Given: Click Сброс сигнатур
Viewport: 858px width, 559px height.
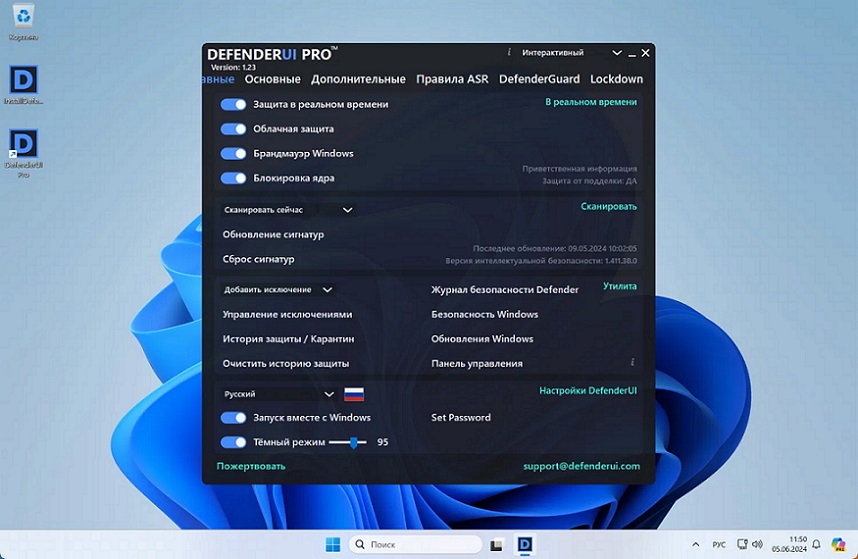Looking at the screenshot, I should 258,259.
